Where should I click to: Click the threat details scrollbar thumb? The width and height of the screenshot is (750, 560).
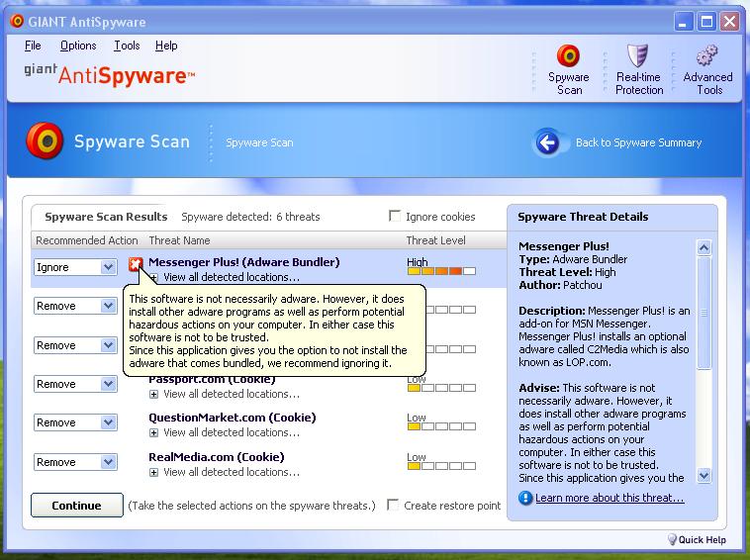click(x=704, y=313)
